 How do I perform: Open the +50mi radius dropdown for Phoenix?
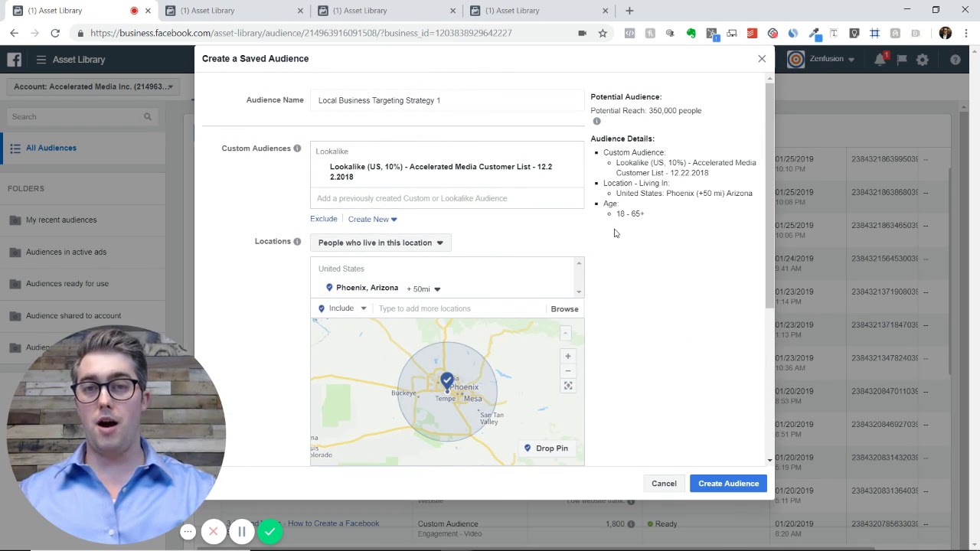click(x=423, y=289)
